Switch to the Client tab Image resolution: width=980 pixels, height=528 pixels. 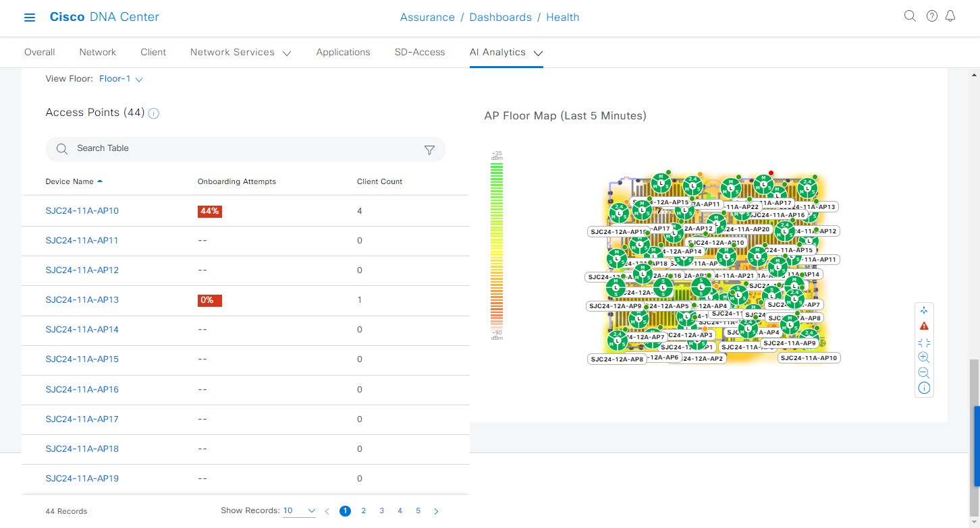point(153,52)
